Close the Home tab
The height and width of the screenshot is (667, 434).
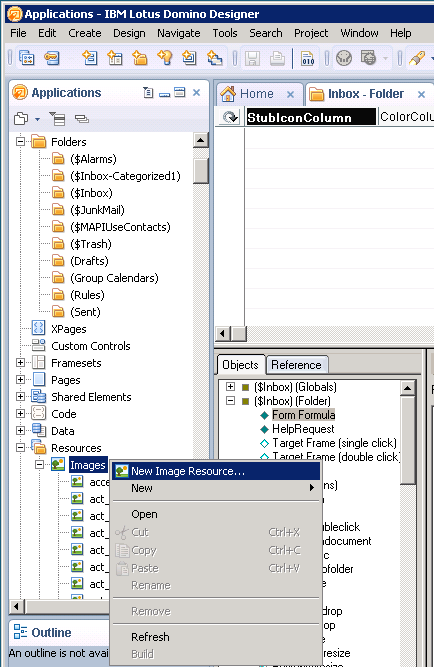tap(291, 94)
